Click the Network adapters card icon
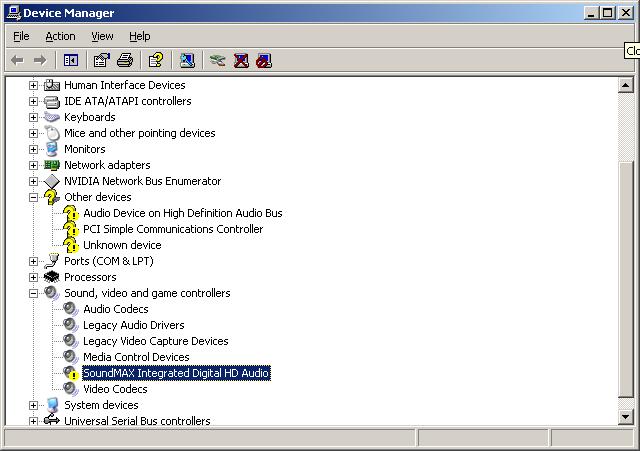The height and width of the screenshot is (451, 640). tap(52, 165)
